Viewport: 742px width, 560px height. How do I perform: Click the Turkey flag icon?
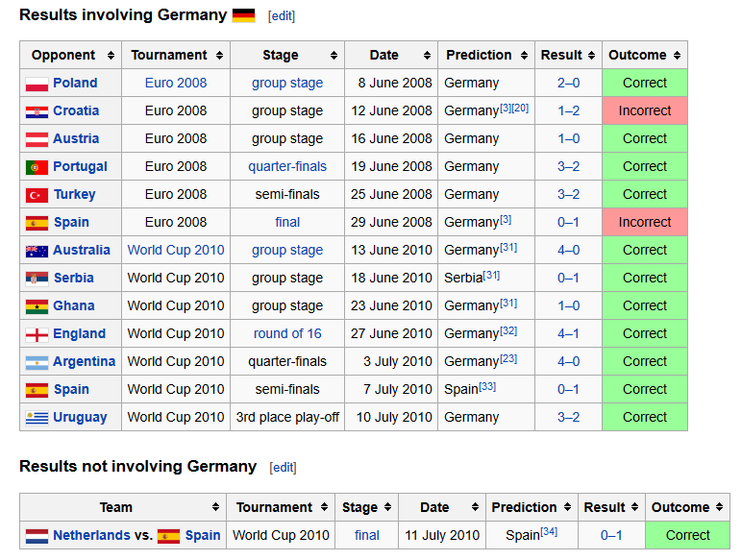point(37,195)
